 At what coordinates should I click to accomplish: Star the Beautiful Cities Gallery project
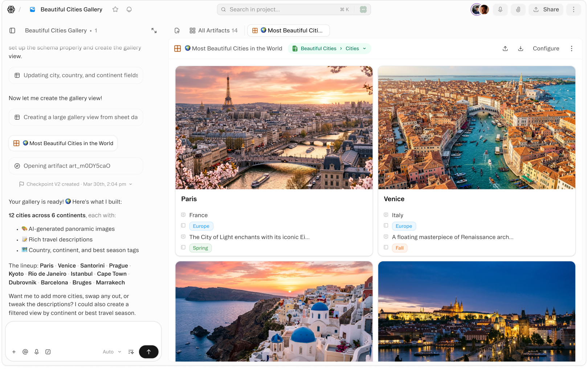click(x=115, y=9)
